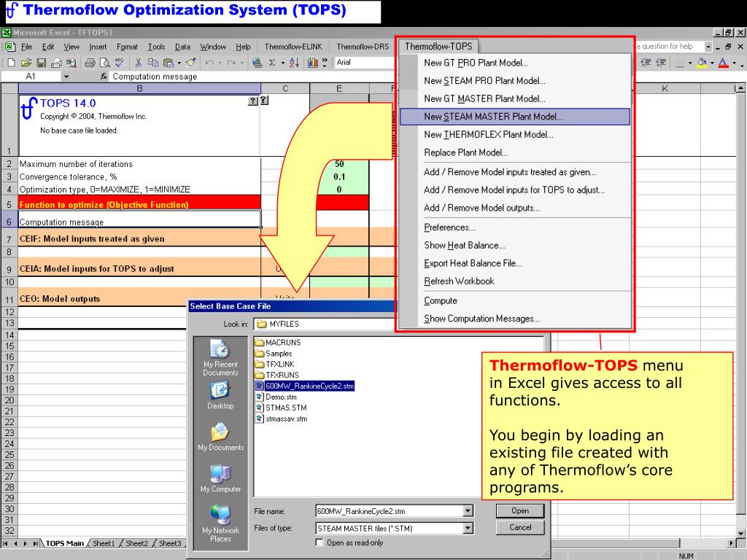The height and width of the screenshot is (560, 747).
Task: Click the Open button in dialog
Action: (x=519, y=510)
